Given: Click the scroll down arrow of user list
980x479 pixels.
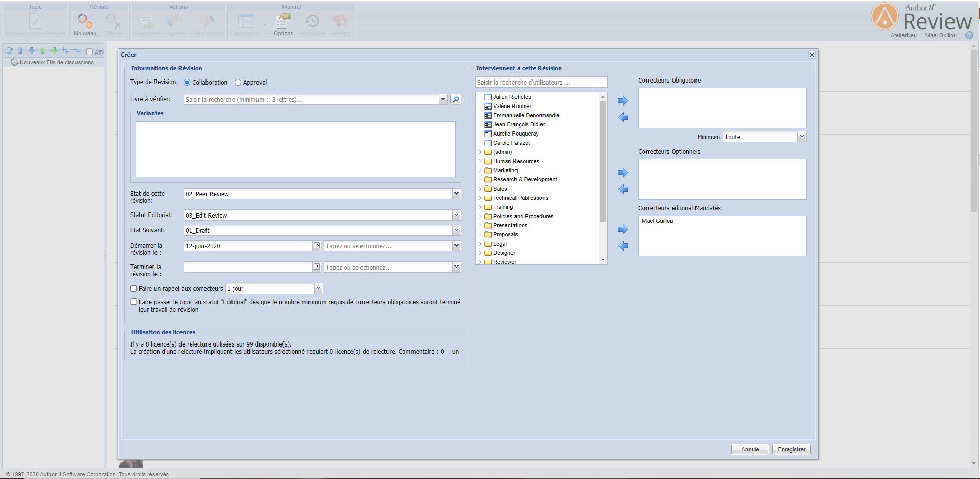Looking at the screenshot, I should coord(603,260).
